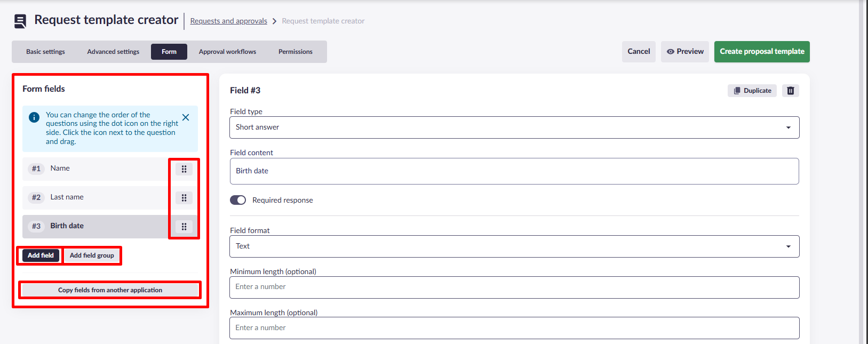Click the info icon in the banner
Image resolution: width=868 pixels, height=344 pixels.
34,117
